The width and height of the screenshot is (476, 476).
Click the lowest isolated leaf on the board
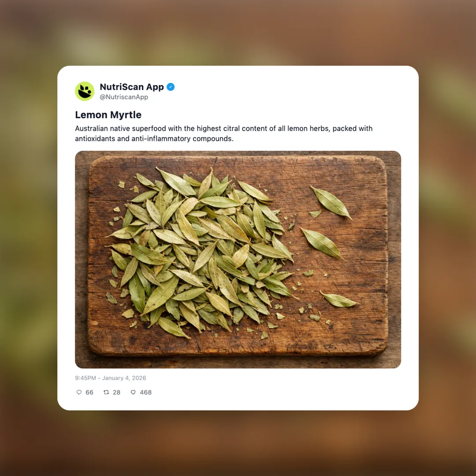pyautogui.click(x=339, y=300)
